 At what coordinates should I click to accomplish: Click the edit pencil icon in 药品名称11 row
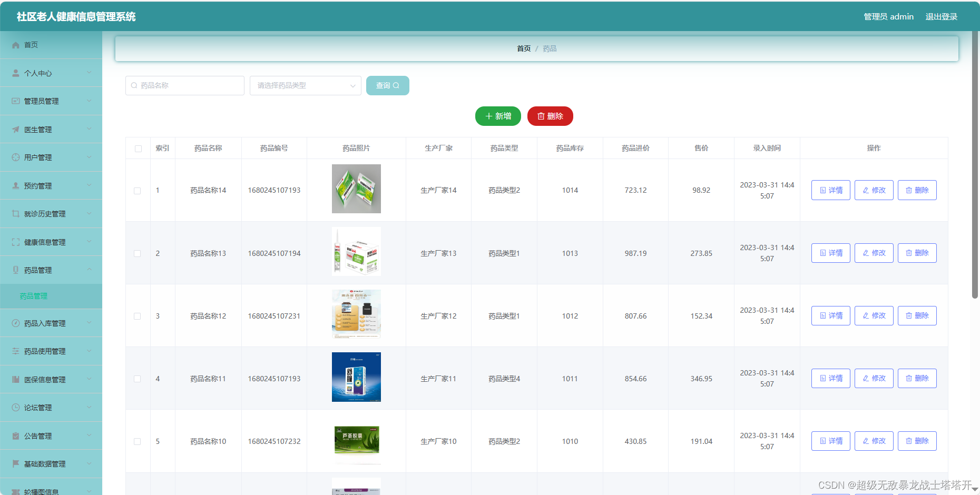[866, 378]
